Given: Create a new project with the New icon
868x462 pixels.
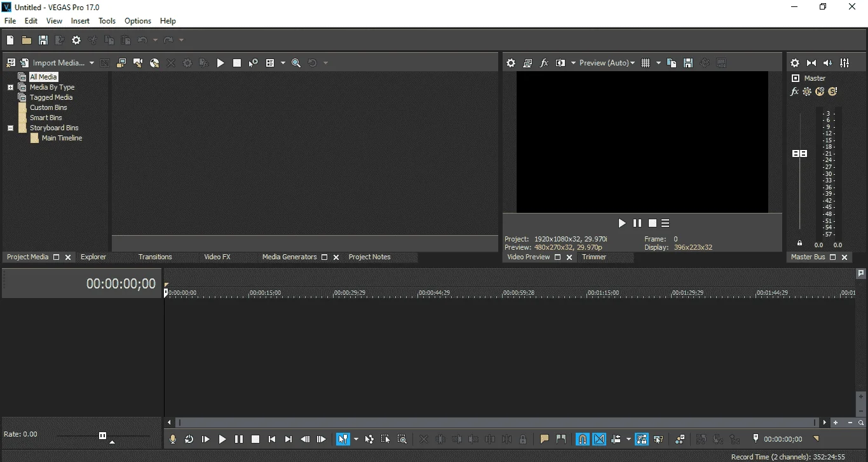Looking at the screenshot, I should (x=10, y=40).
